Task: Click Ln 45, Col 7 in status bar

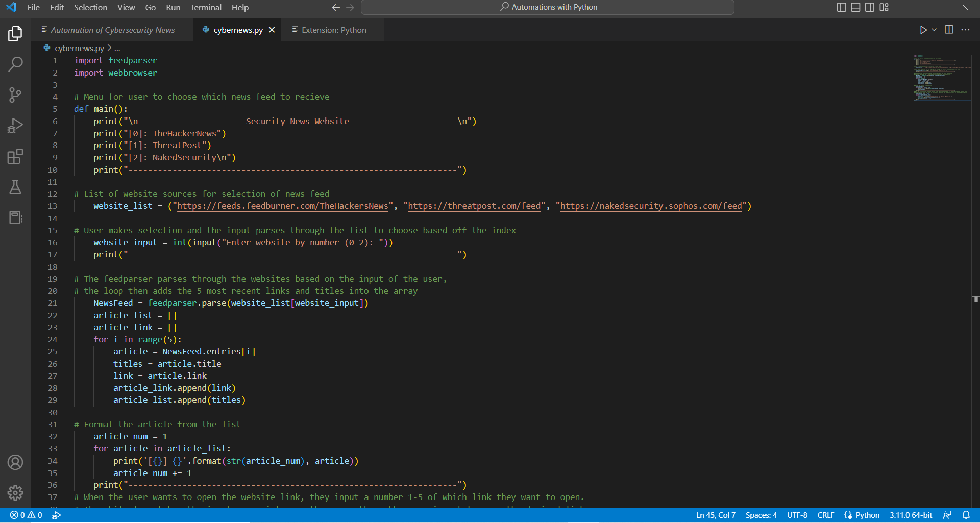Action: tap(716, 515)
